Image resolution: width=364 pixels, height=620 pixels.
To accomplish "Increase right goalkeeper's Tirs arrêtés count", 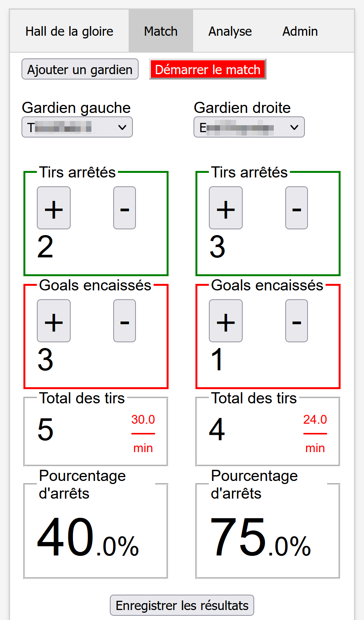I will click(226, 208).
